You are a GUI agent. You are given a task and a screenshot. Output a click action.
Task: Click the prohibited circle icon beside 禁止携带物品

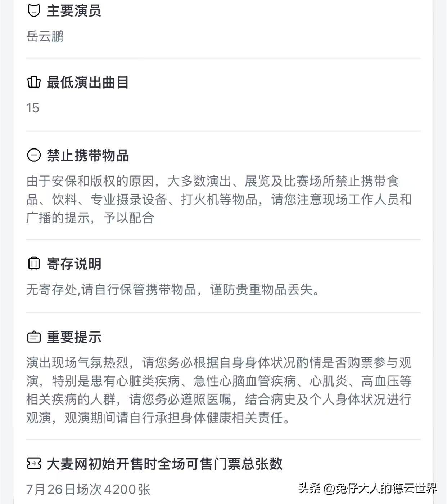coord(34,155)
